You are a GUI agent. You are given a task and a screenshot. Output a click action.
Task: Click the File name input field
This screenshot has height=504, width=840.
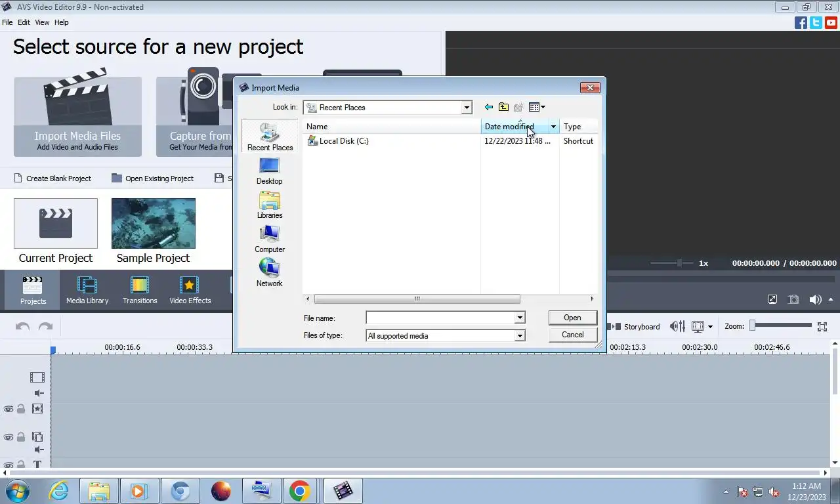440,318
